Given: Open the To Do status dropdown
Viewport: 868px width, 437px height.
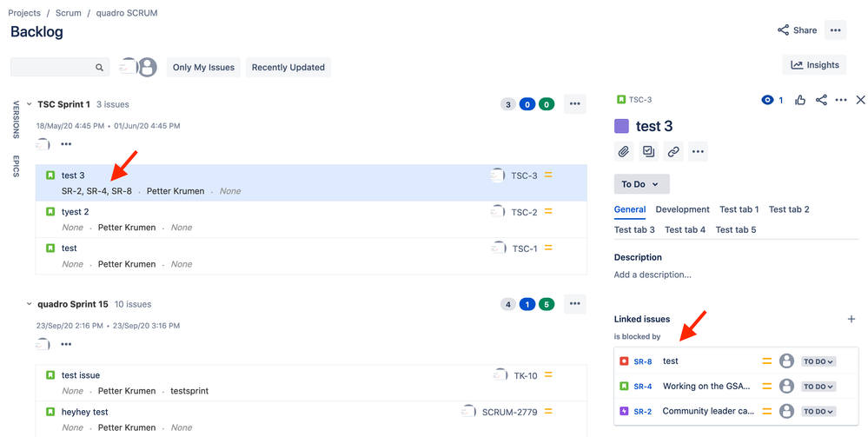Looking at the screenshot, I should (641, 184).
